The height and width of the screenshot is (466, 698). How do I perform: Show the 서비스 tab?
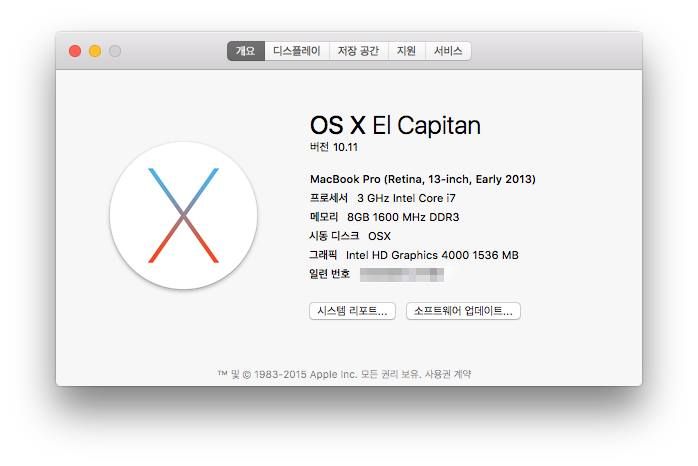[447, 51]
